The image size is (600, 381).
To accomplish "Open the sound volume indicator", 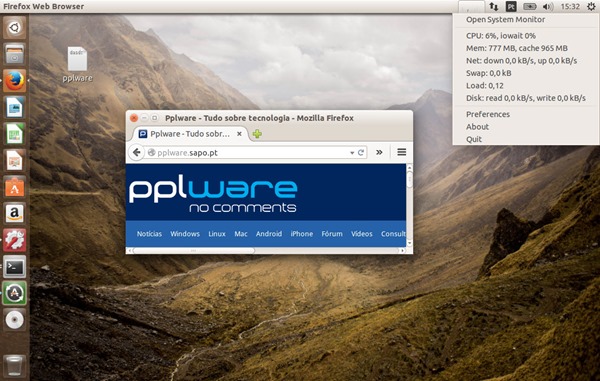I will click(548, 6).
